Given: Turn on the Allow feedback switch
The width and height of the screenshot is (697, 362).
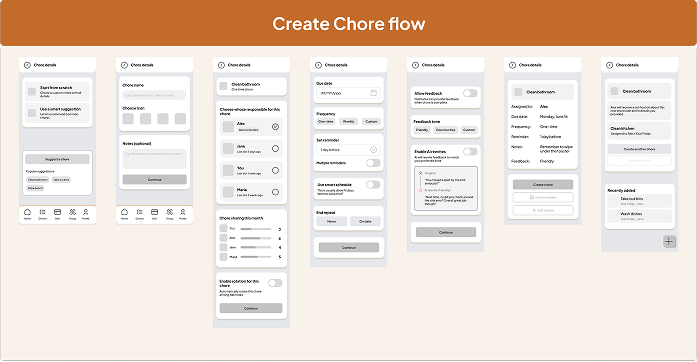Looking at the screenshot, I should 470,93.
